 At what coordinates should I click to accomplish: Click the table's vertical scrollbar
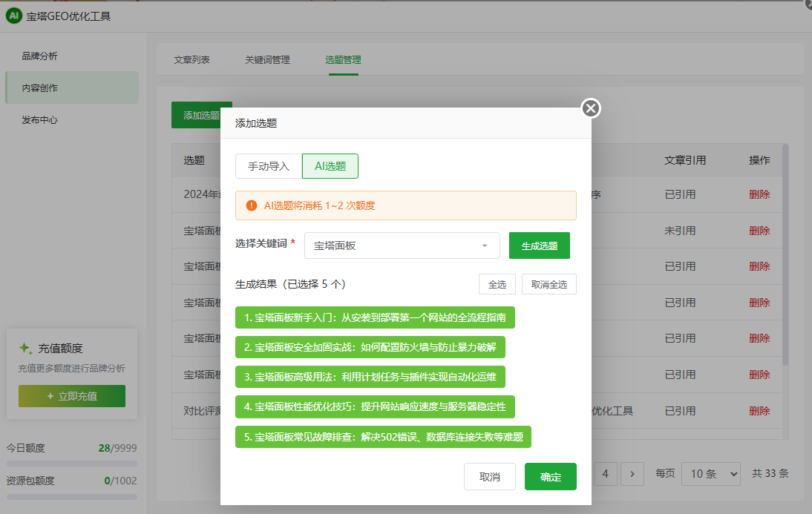coord(785,252)
